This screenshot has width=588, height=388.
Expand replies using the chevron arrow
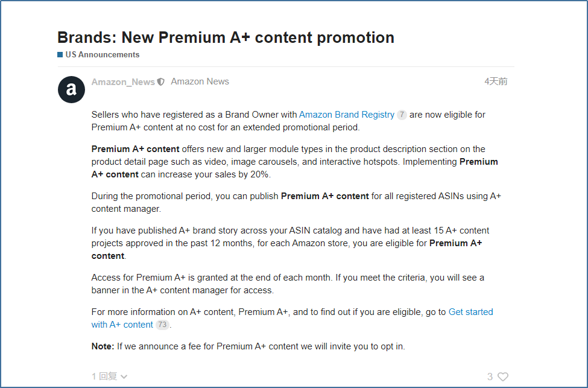(124, 377)
